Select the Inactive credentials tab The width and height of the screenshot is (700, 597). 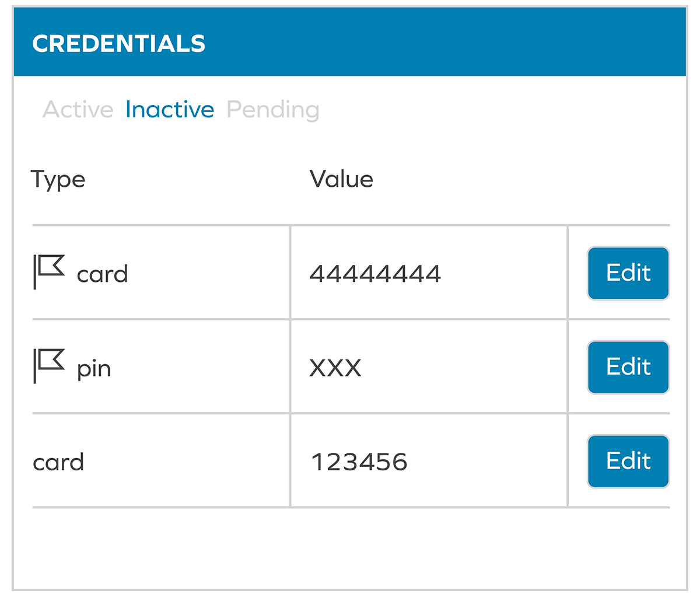[x=170, y=110]
